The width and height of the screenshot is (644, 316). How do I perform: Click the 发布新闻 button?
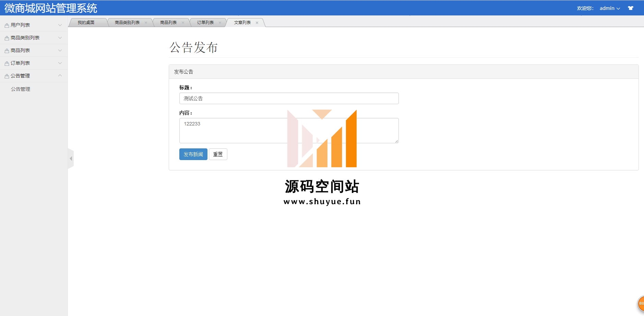click(193, 154)
